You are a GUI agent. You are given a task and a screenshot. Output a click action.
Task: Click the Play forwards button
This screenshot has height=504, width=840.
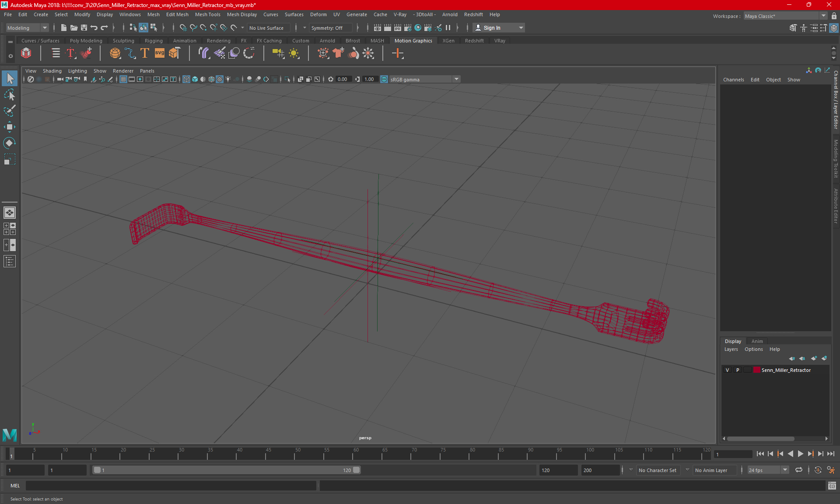[801, 454]
